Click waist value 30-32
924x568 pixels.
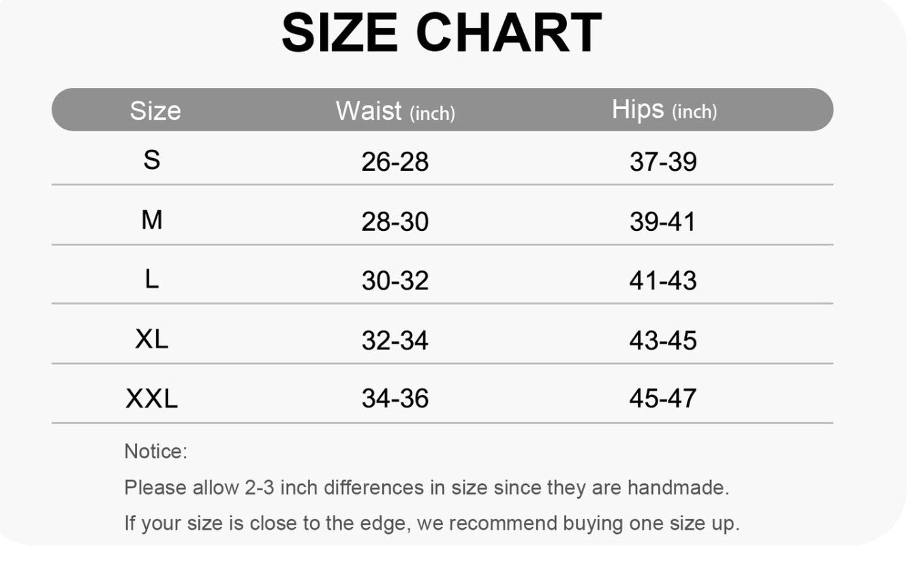(x=395, y=281)
